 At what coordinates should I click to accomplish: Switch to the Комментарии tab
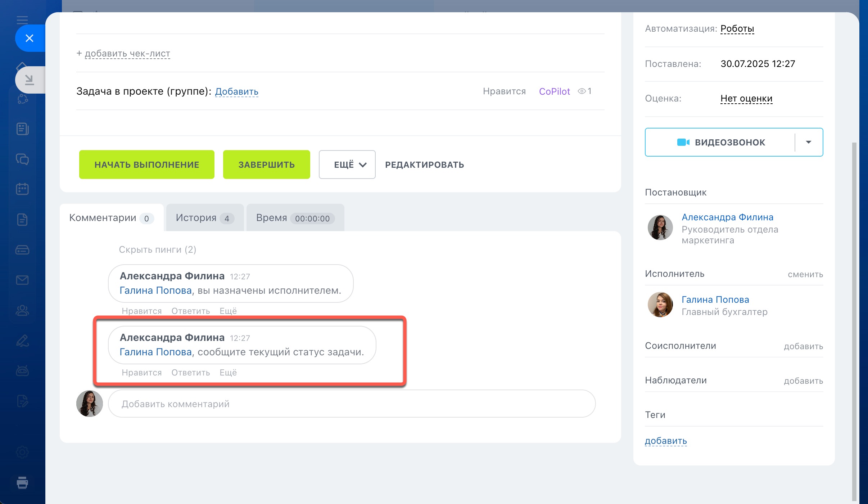[112, 218]
